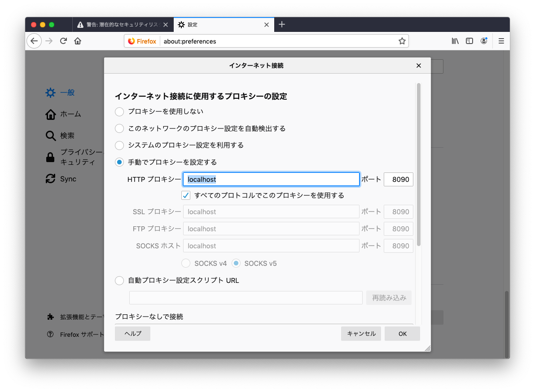Viewport: 535px width, 392px height.
Task: Click the プロキシーなしで接続 label
Action: pyautogui.click(x=149, y=317)
